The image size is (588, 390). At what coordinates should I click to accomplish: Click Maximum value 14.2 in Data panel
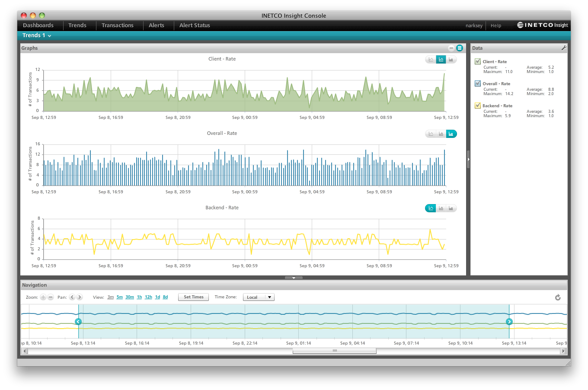(509, 94)
